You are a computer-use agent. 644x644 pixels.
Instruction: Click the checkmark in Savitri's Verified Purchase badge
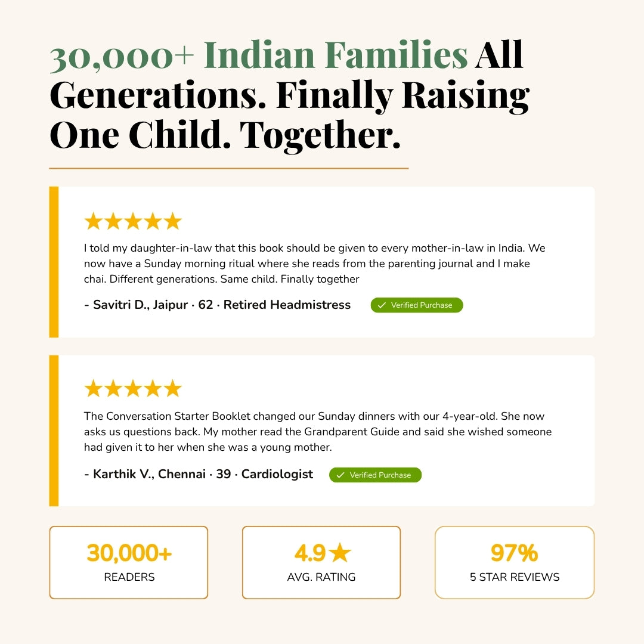[x=382, y=305]
